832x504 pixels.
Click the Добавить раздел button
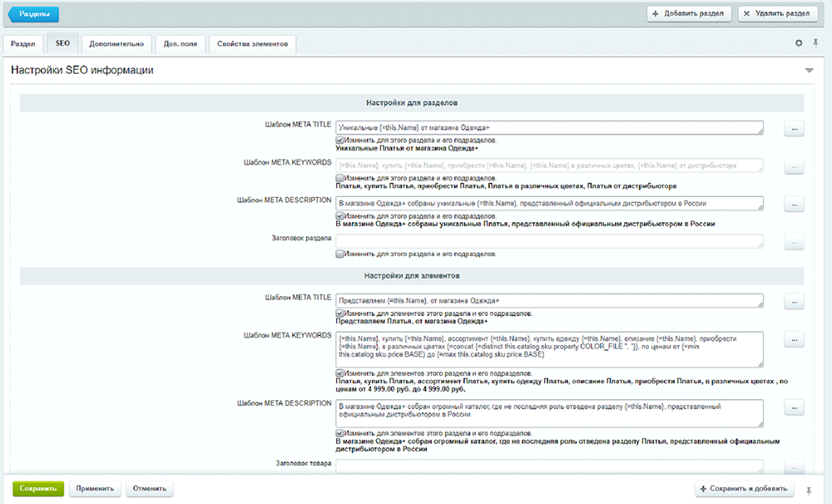click(689, 13)
